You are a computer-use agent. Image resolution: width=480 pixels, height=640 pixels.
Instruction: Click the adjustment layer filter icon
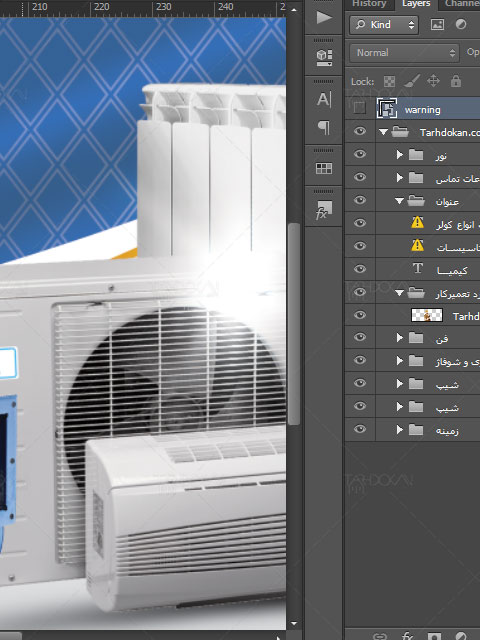tap(461, 24)
